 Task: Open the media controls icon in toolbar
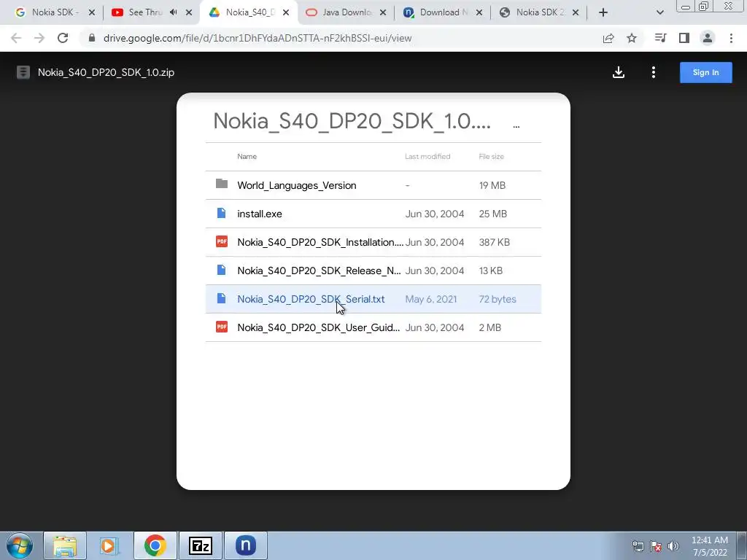[x=660, y=38]
